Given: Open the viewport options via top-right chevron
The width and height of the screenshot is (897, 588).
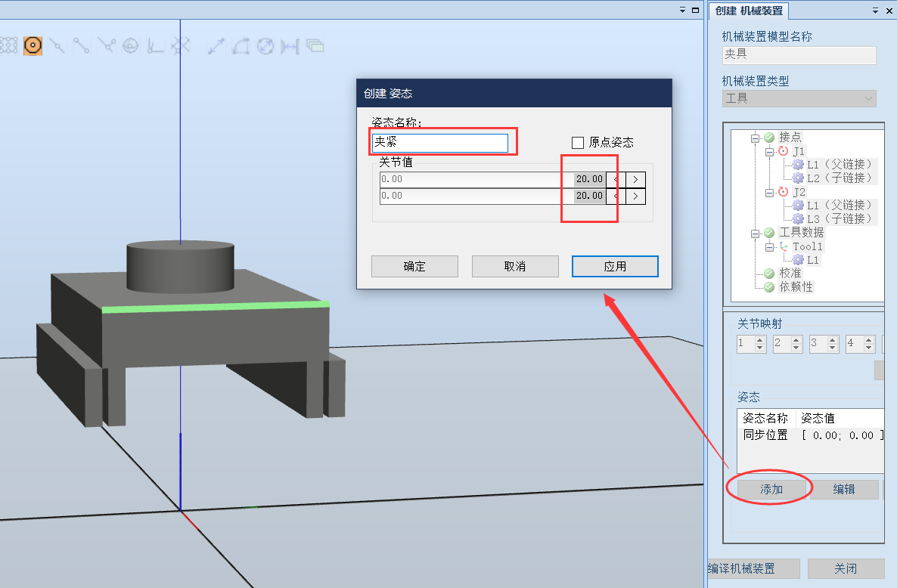Looking at the screenshot, I should point(681,10).
